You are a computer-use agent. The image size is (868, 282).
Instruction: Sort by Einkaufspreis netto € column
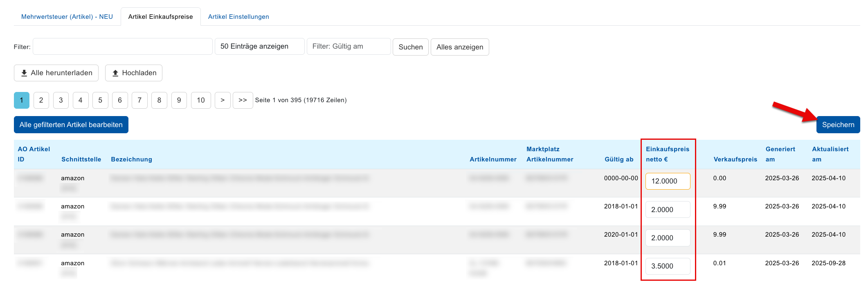pyautogui.click(x=668, y=154)
